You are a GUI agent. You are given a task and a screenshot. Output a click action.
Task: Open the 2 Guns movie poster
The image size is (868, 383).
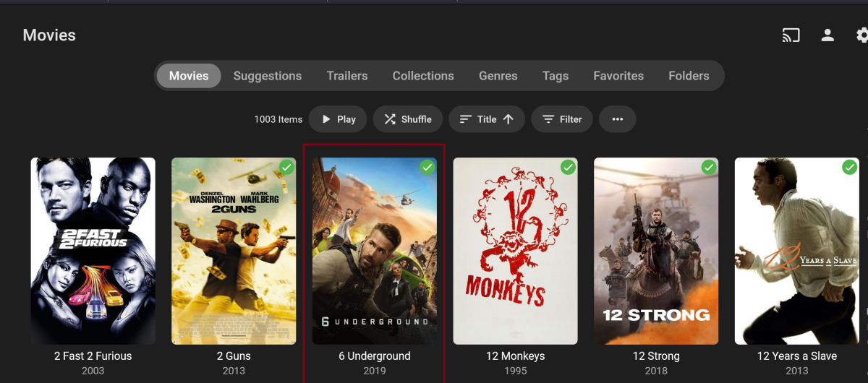click(x=234, y=251)
